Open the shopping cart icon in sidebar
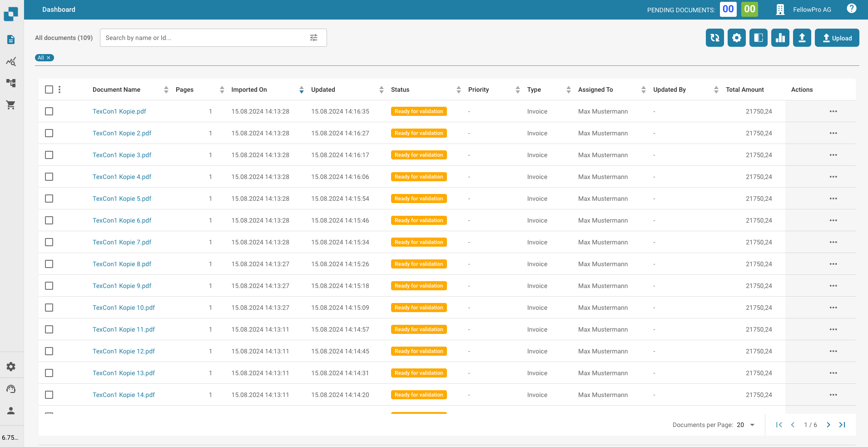The width and height of the screenshot is (868, 447). (11, 105)
